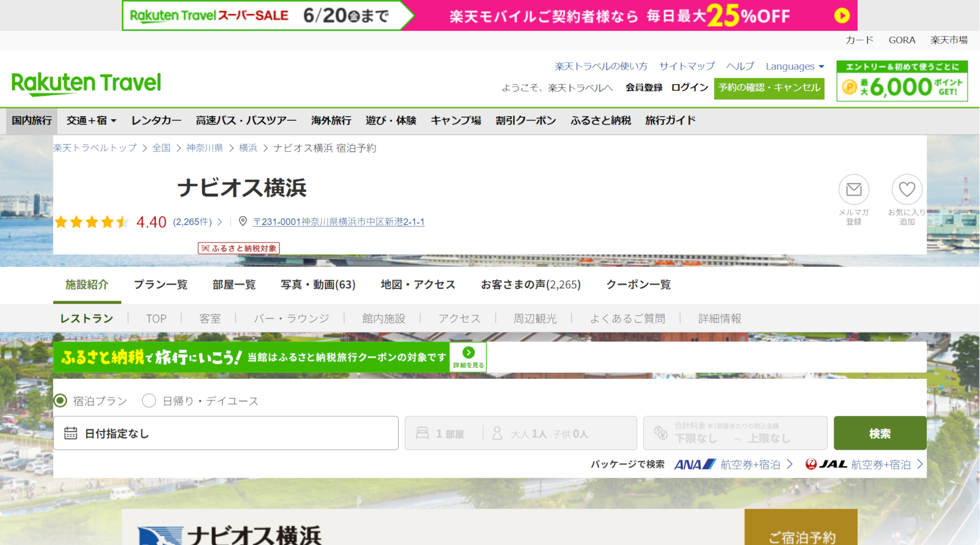The width and height of the screenshot is (980, 545).
Task: Click the calendar icon in the date field
Action: [x=71, y=433]
